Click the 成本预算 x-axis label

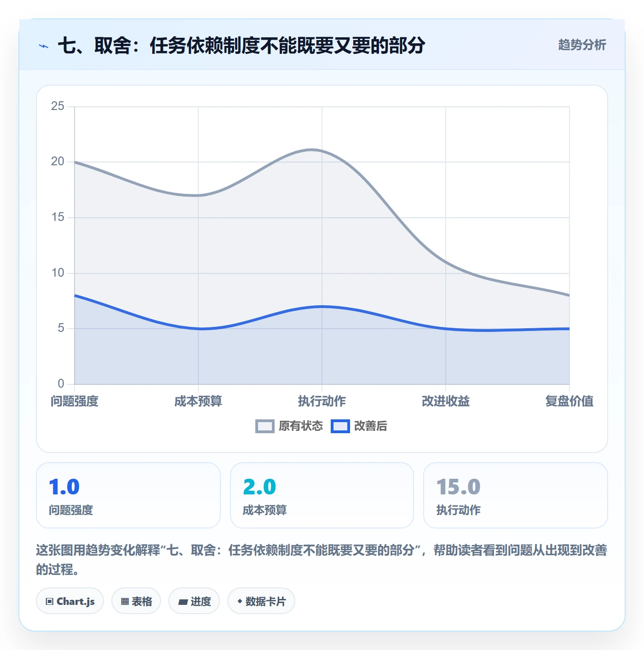(x=198, y=401)
